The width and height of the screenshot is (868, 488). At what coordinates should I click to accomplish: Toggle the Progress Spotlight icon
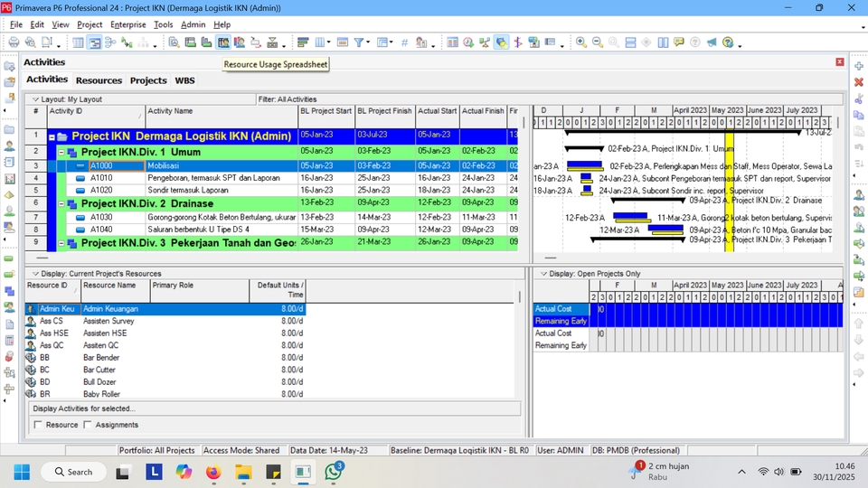[x=502, y=42]
